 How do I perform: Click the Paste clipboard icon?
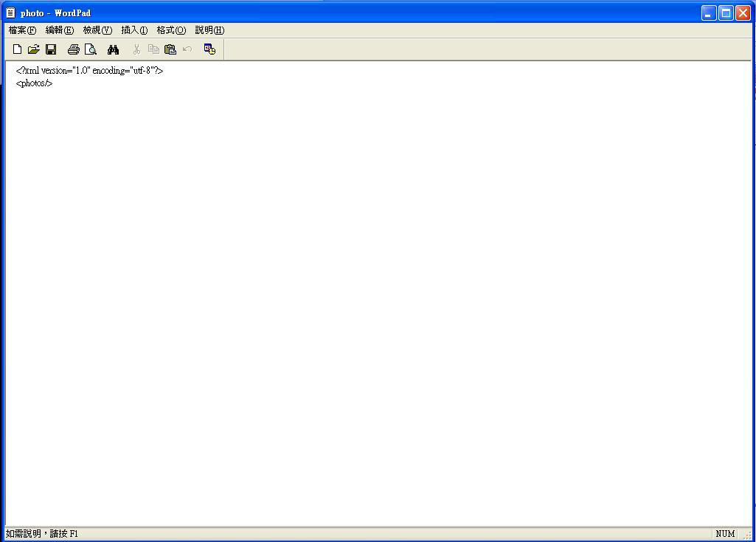pyautogui.click(x=170, y=49)
